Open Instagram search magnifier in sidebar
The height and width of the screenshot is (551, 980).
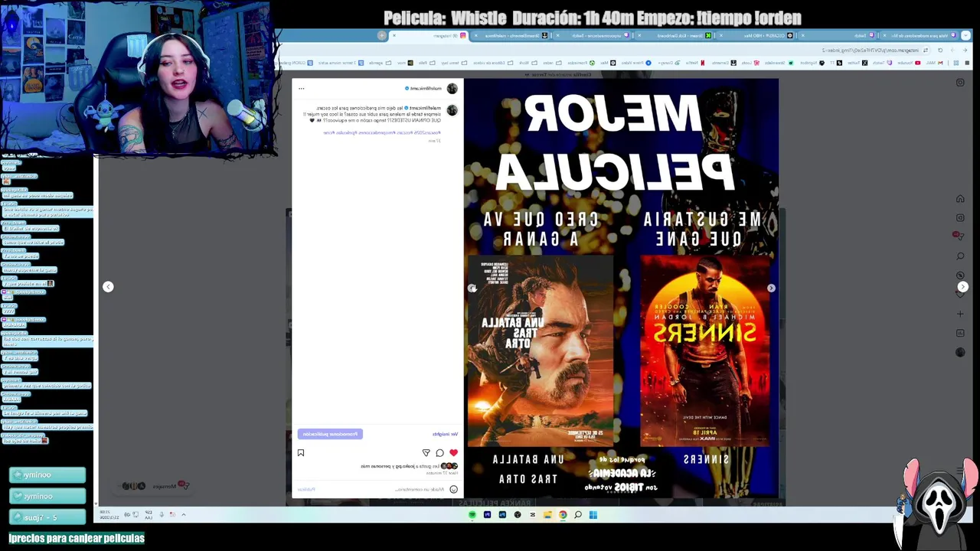click(960, 256)
